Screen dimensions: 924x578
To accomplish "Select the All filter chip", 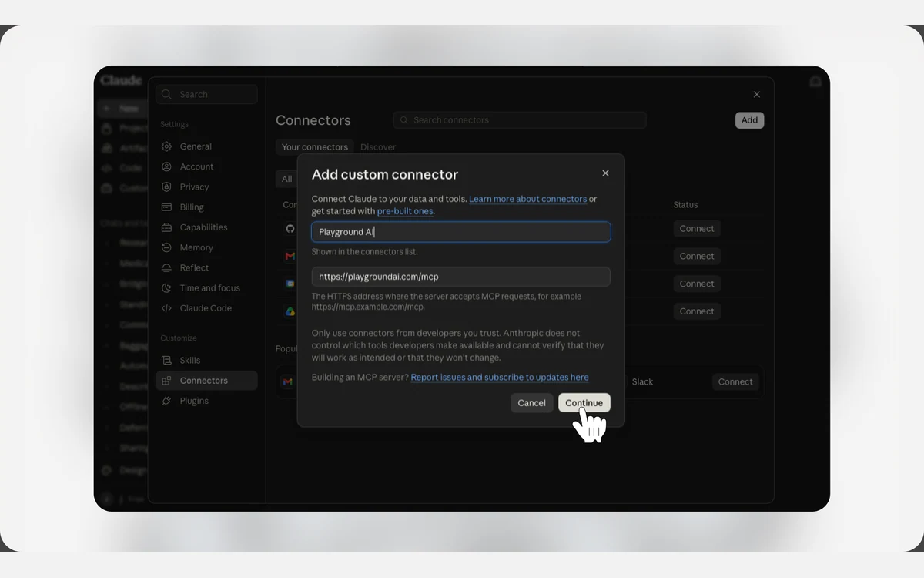I will [x=286, y=179].
